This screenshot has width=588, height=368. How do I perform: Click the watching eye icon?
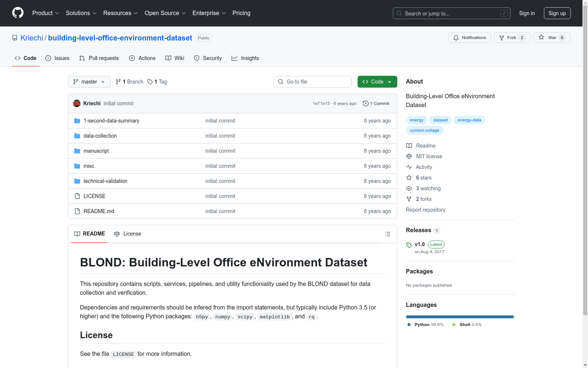[409, 188]
